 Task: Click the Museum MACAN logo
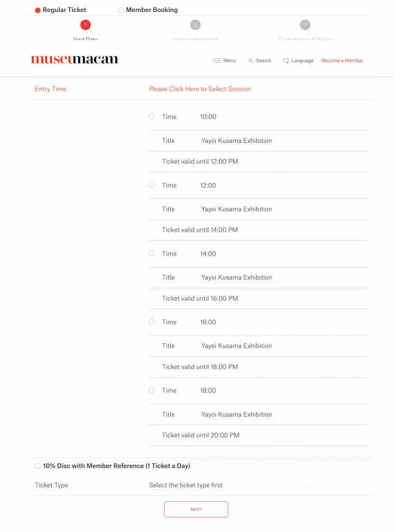(75, 60)
